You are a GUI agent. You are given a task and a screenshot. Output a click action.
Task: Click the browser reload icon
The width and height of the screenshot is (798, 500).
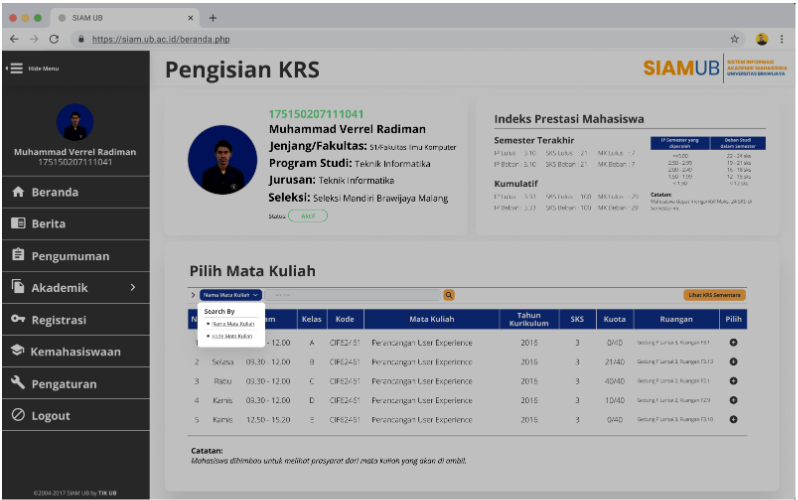53,39
